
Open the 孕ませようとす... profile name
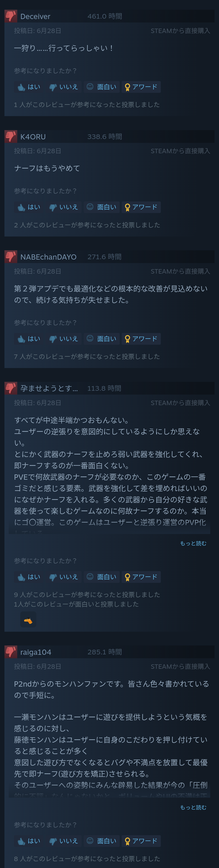coord(49,388)
